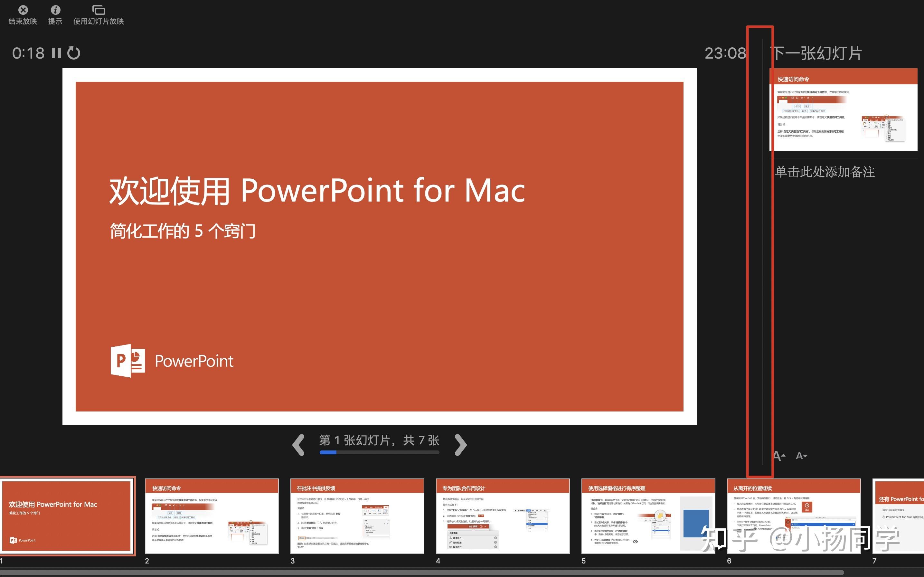
Task: Open the Tips (提示) info icon
Action: click(x=55, y=10)
